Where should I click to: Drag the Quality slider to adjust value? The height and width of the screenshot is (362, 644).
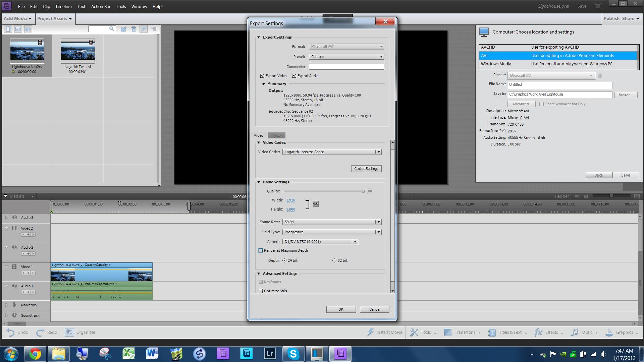[362, 191]
